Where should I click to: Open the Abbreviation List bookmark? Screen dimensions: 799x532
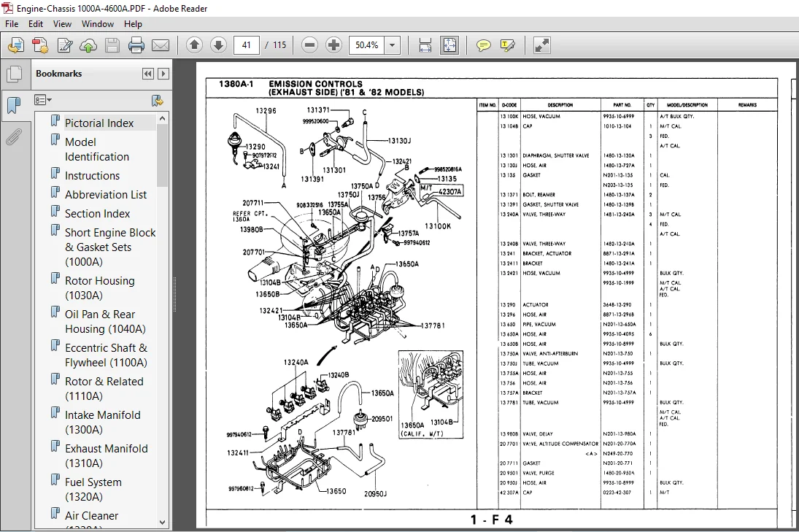[106, 195]
